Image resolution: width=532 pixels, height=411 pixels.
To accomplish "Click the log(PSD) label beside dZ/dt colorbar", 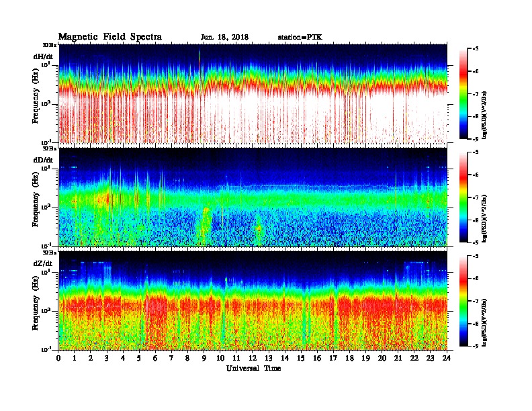I will point(484,322).
